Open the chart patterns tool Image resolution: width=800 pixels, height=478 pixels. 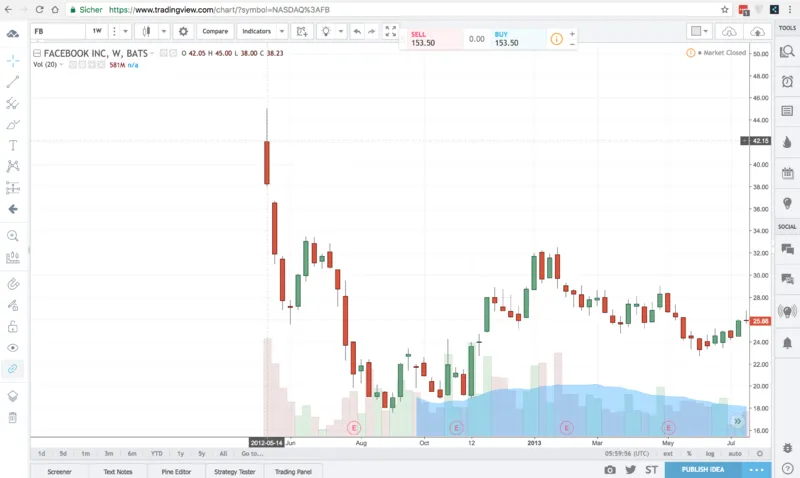(13, 166)
